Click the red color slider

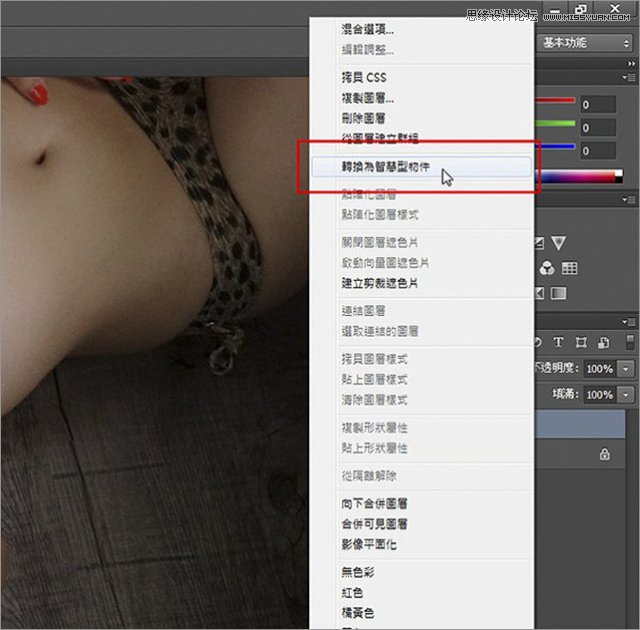click(x=555, y=100)
